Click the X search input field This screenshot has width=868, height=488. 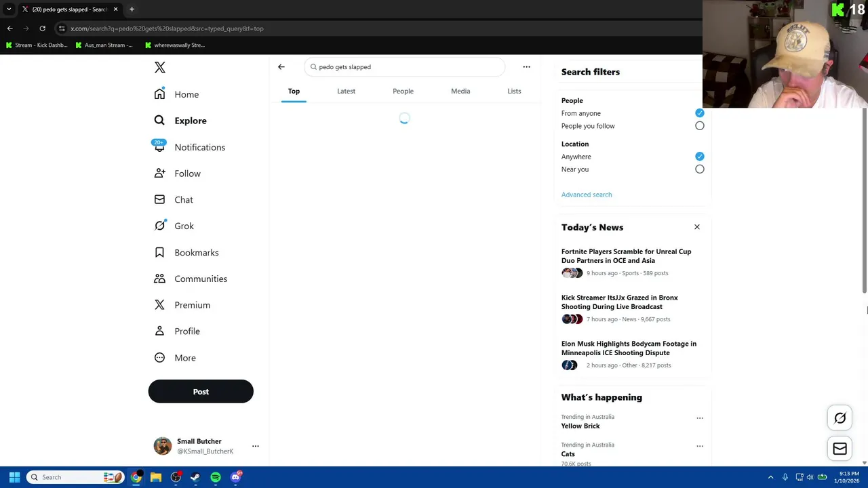tap(406, 67)
